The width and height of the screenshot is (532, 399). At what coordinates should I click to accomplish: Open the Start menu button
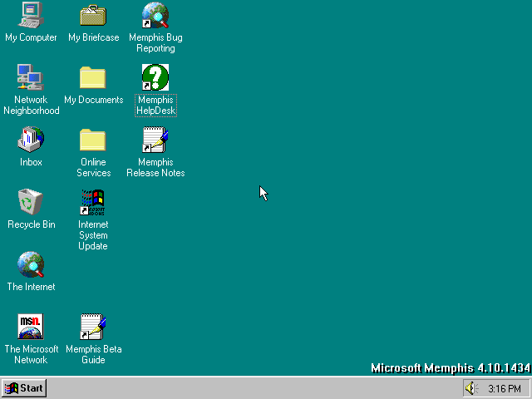pos(24,388)
